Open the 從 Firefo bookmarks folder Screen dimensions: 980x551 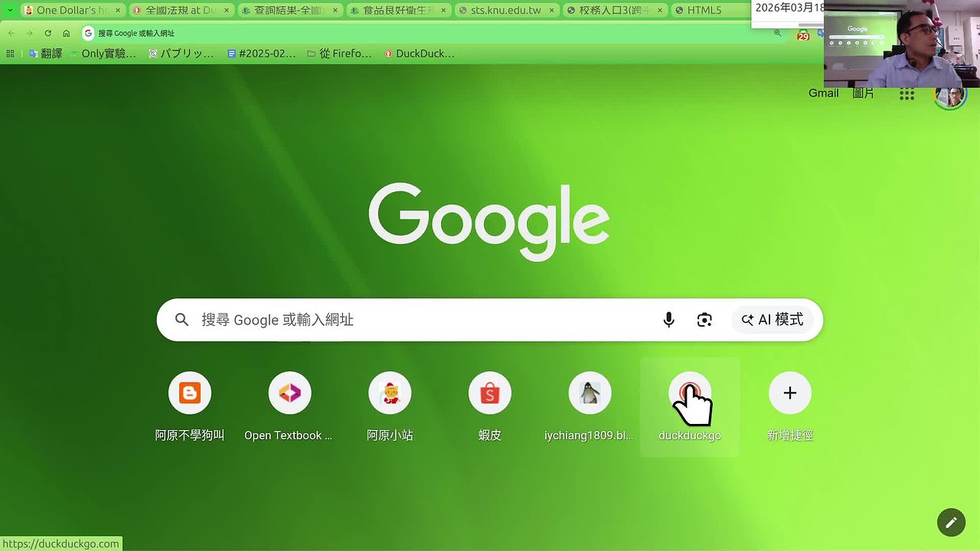pos(338,54)
